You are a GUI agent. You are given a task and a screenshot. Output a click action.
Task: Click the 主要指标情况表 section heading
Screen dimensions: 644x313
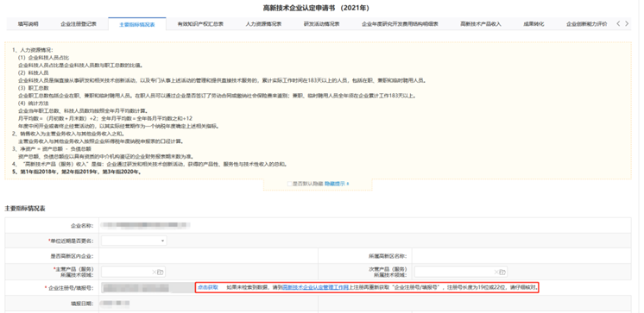click(25, 209)
